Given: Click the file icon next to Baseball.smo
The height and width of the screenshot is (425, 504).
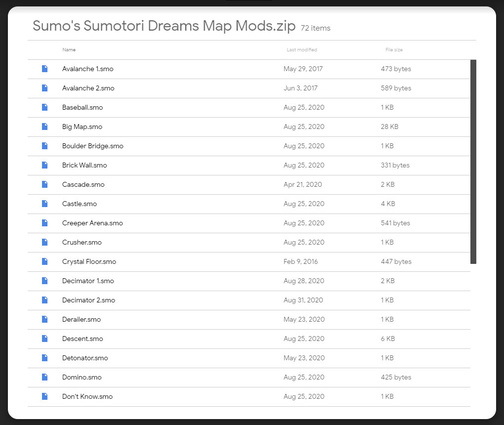Looking at the screenshot, I should [45, 107].
